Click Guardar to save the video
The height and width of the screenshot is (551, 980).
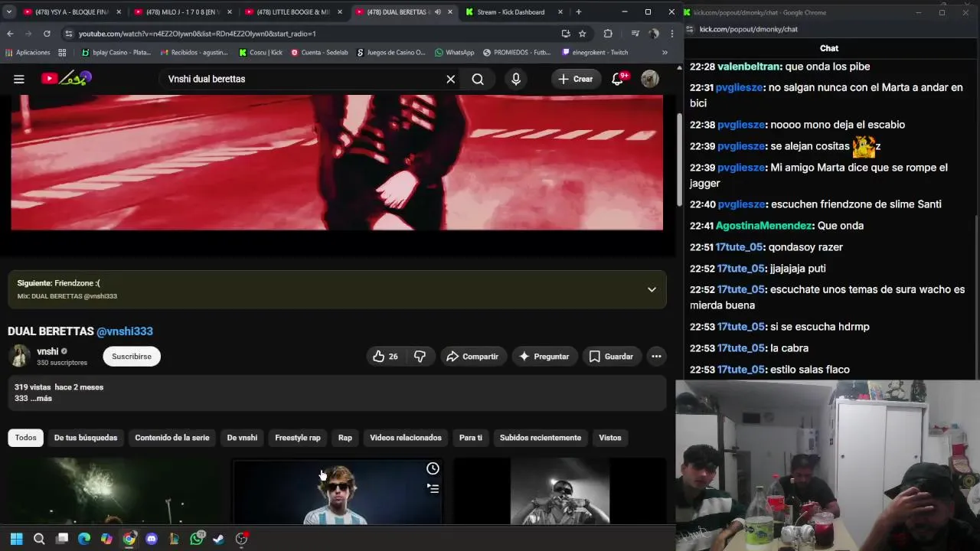pyautogui.click(x=611, y=357)
